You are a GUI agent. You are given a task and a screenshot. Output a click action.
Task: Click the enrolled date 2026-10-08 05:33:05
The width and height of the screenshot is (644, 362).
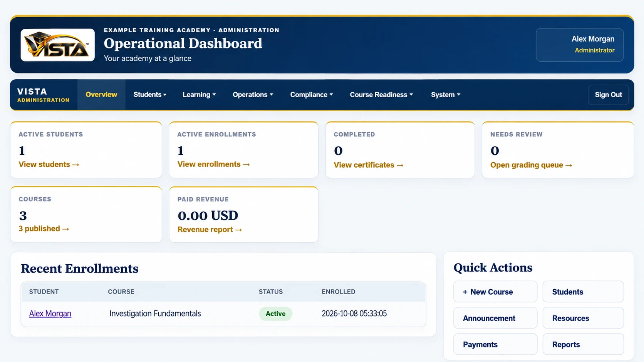click(354, 314)
